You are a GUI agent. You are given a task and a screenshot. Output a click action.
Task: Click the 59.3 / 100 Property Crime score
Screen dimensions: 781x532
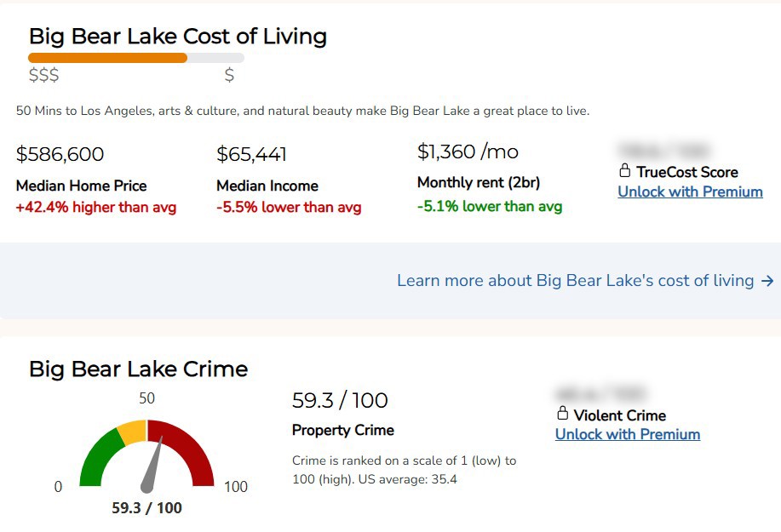[x=340, y=400]
